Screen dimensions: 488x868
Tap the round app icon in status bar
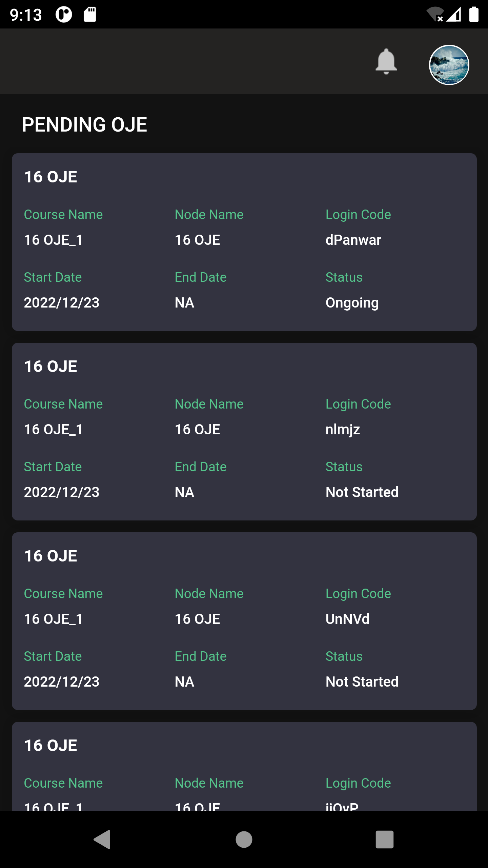64,15
